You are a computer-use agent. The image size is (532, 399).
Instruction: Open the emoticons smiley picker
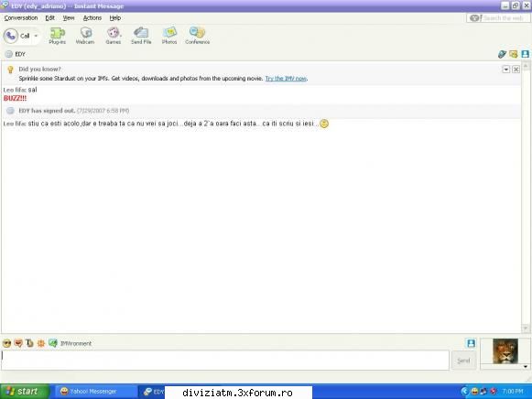6,343
